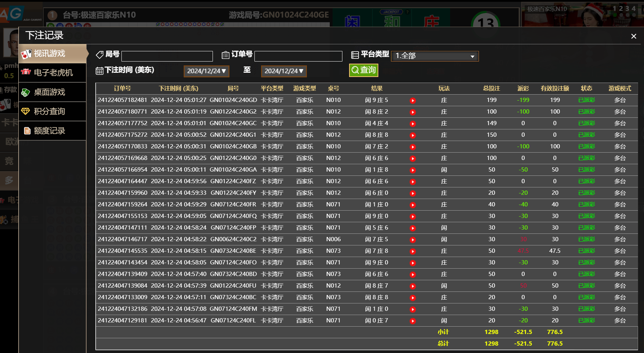644x353 pixels.
Task: Open the platform type dropdown 1.全部
Action: 435,56
